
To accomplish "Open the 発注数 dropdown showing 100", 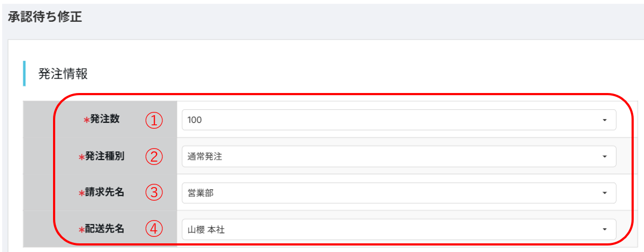I will click(398, 120).
